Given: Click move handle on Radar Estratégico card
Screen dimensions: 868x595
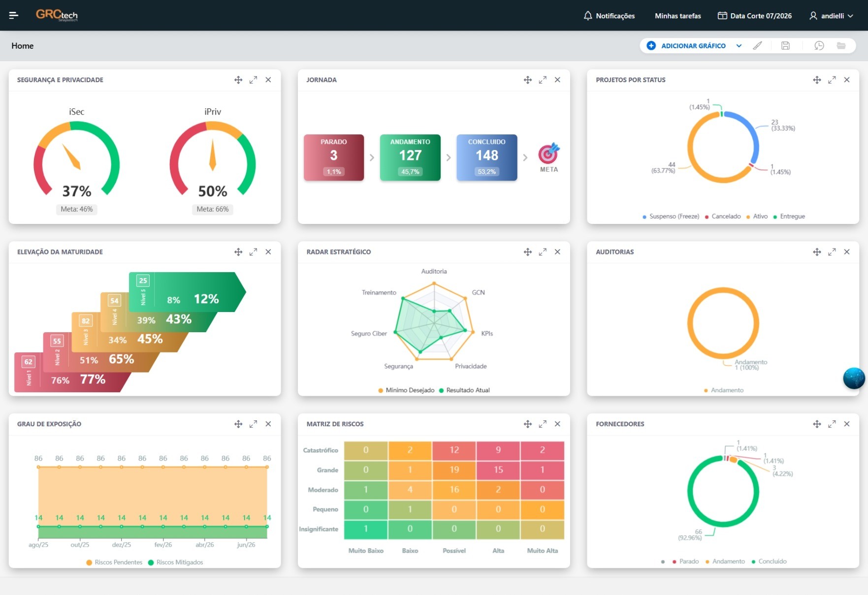Looking at the screenshot, I should [528, 252].
